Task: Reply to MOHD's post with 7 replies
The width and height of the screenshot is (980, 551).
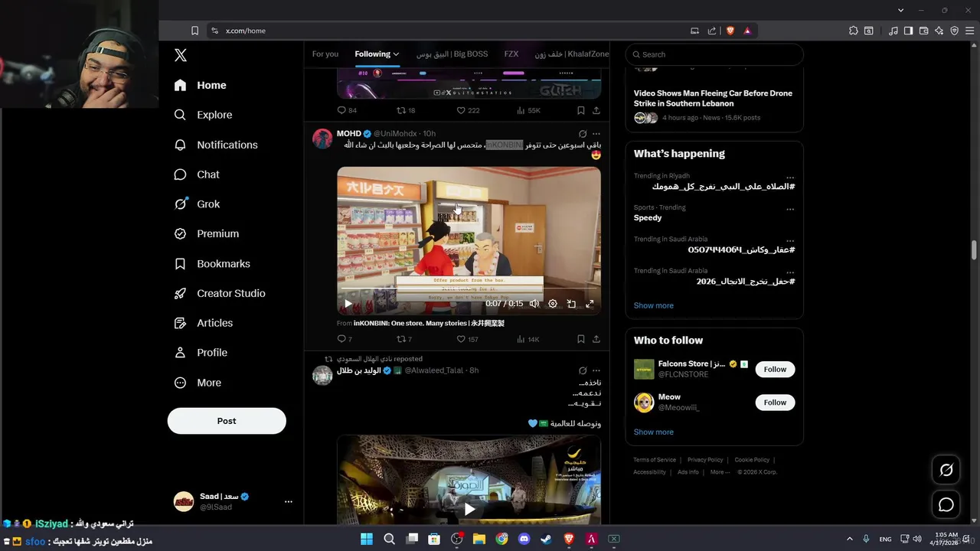Action: (x=345, y=339)
